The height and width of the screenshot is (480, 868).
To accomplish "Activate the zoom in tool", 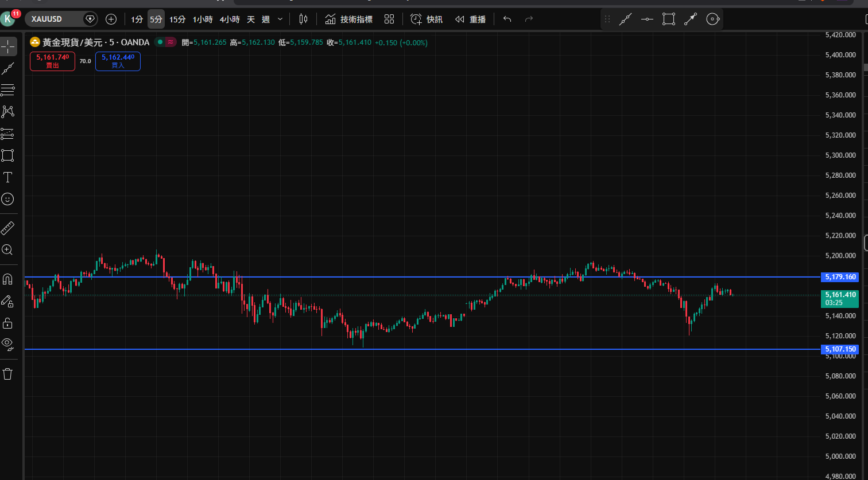I will (x=8, y=250).
